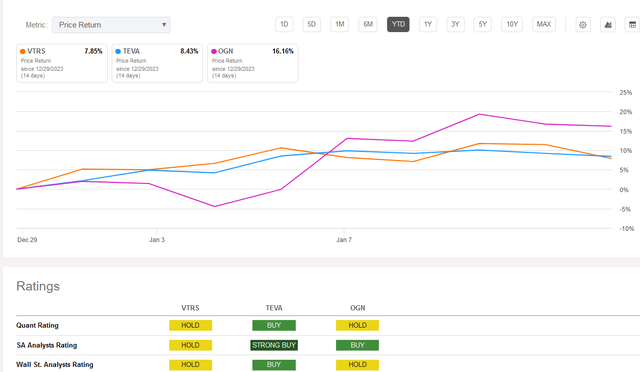Image resolution: width=640 pixels, height=372 pixels.
Task: Click the 16.16% OGN return value
Action: coord(283,51)
